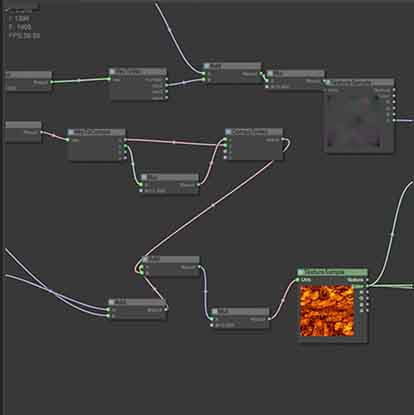
Task: Click the icon of the Mul node feeding the texture sampler
Action: 215,311
